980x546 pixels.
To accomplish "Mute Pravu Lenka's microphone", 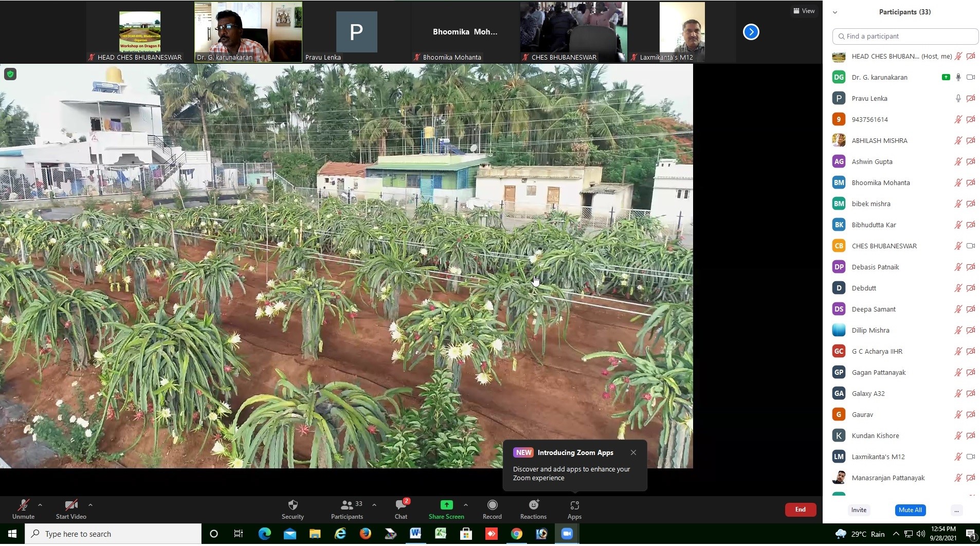I will [958, 98].
